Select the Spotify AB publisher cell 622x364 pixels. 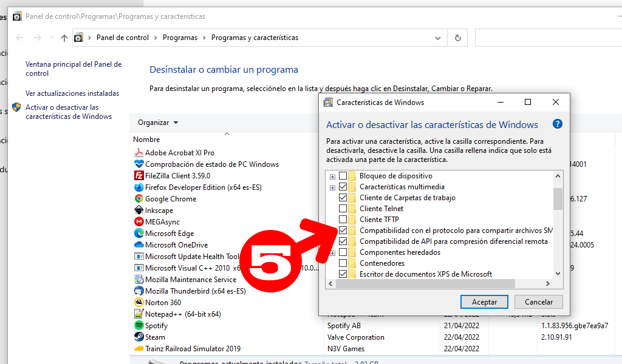(x=344, y=326)
